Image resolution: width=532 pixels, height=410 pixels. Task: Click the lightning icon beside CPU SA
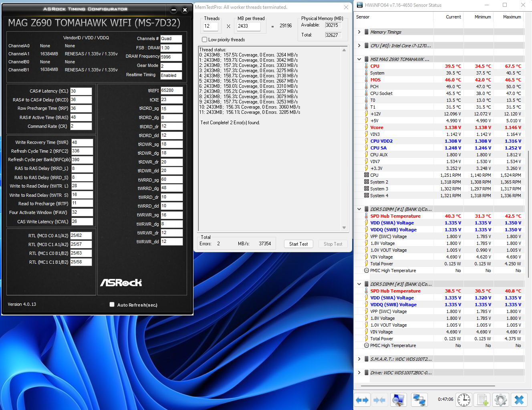click(366, 148)
